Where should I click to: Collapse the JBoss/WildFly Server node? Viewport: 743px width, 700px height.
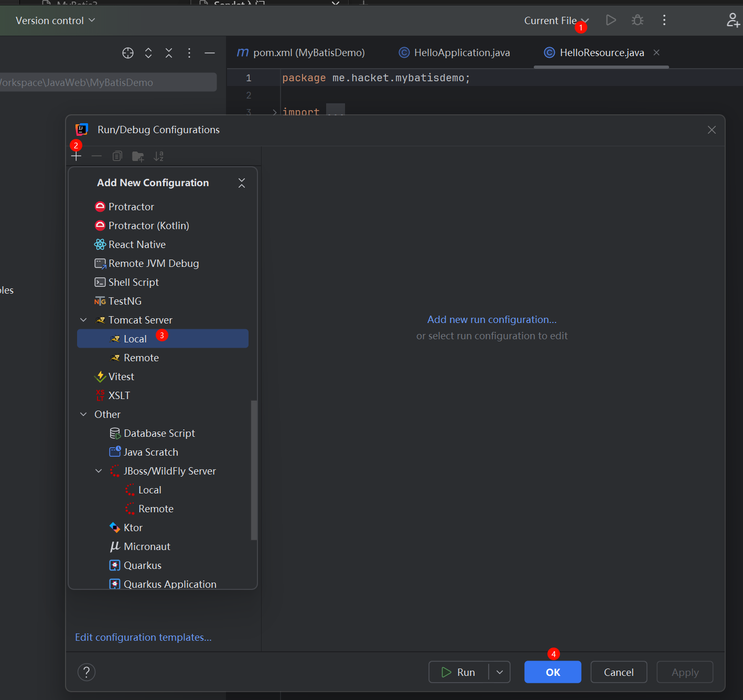point(99,471)
